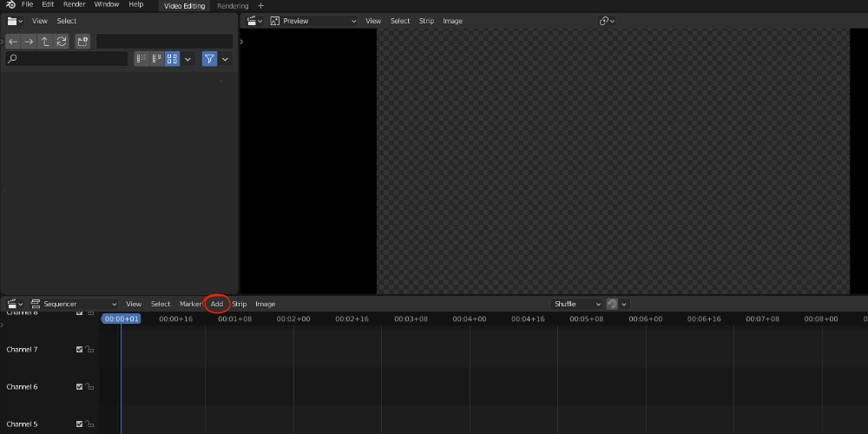Go to parent directory in file browser
The height and width of the screenshot is (434, 868).
click(45, 42)
